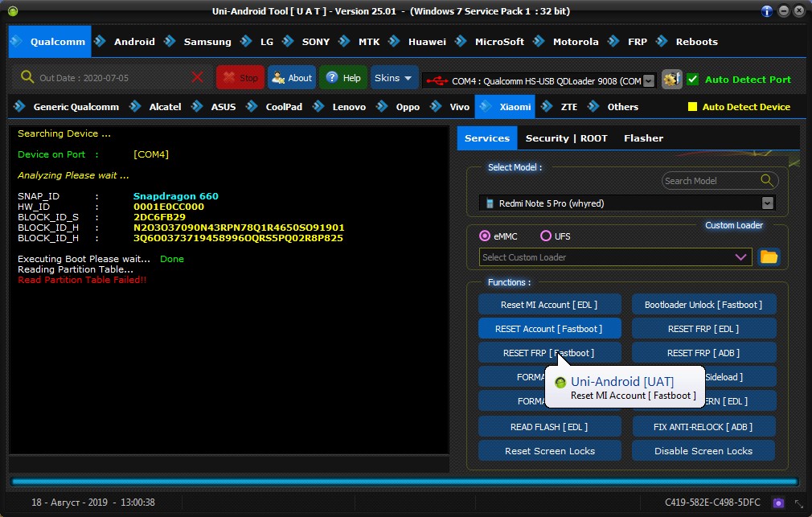Click the green app logo in title bar
The width and height of the screenshot is (812, 517).
[x=13, y=11]
